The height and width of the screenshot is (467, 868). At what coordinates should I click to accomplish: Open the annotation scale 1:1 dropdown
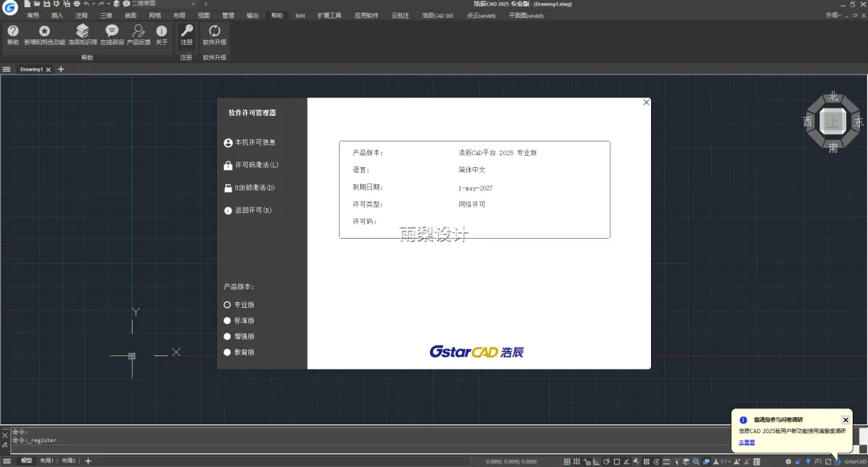point(725,461)
